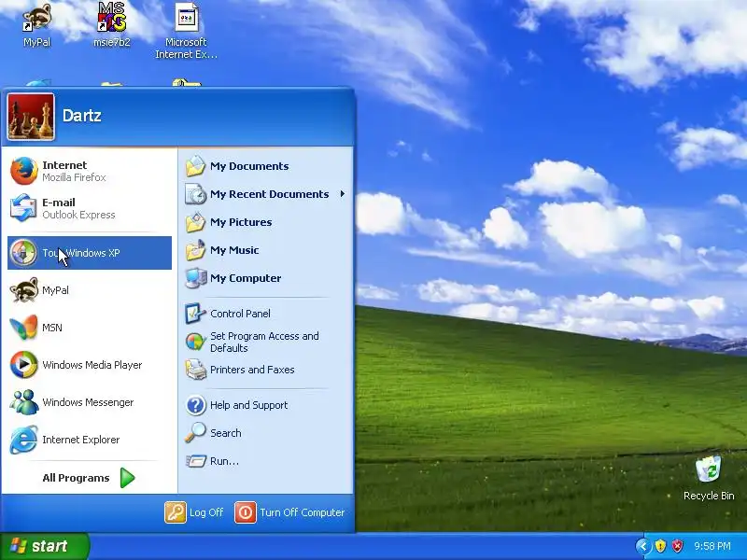Click the 9:58 PM clock

click(712, 546)
